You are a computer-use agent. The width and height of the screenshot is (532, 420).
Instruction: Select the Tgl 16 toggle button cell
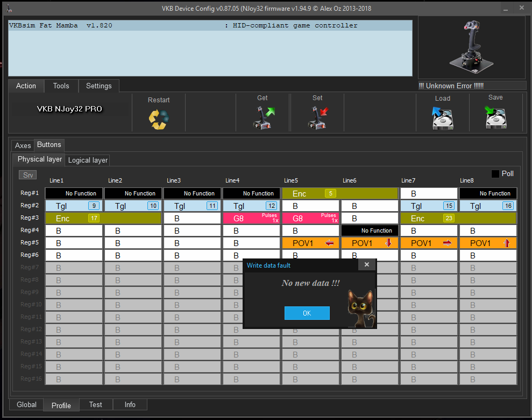coord(488,206)
